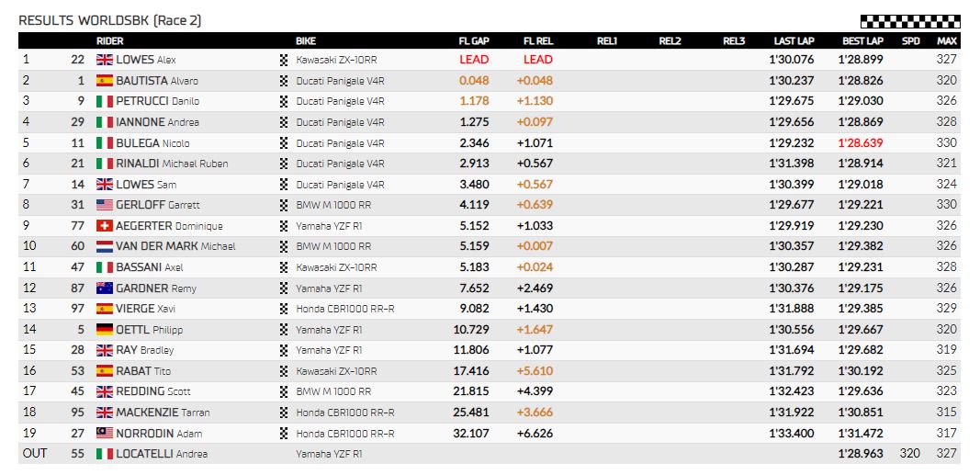Click the checkered flag banner at top right
The width and height of the screenshot is (980, 475).
pyautogui.click(x=910, y=22)
